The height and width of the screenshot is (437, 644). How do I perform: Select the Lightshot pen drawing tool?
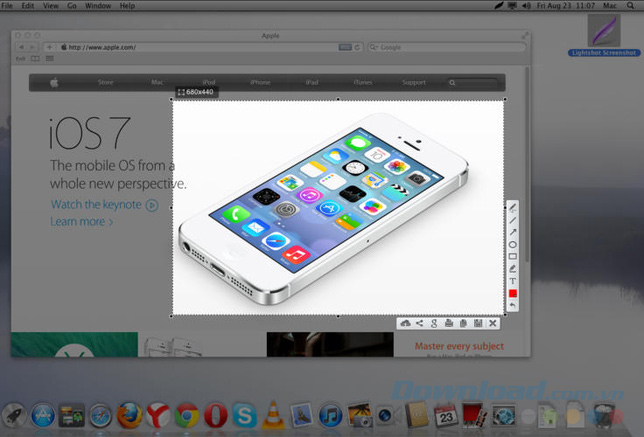(x=513, y=208)
